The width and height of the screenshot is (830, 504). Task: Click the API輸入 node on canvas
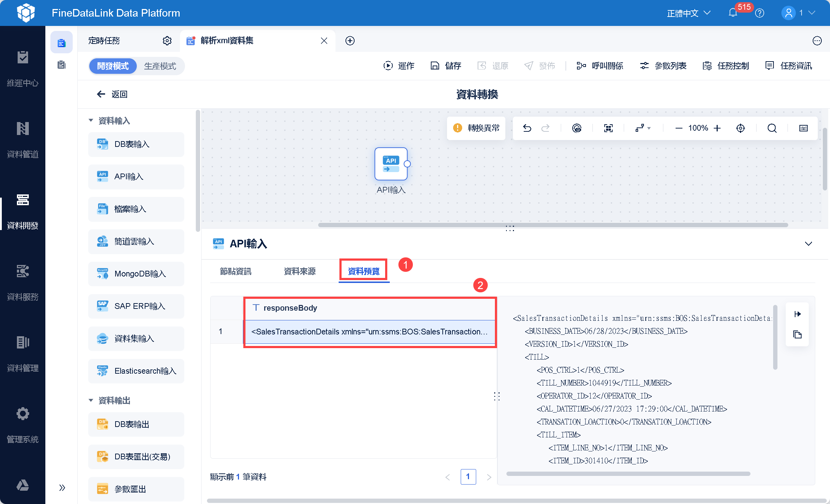[x=391, y=164]
